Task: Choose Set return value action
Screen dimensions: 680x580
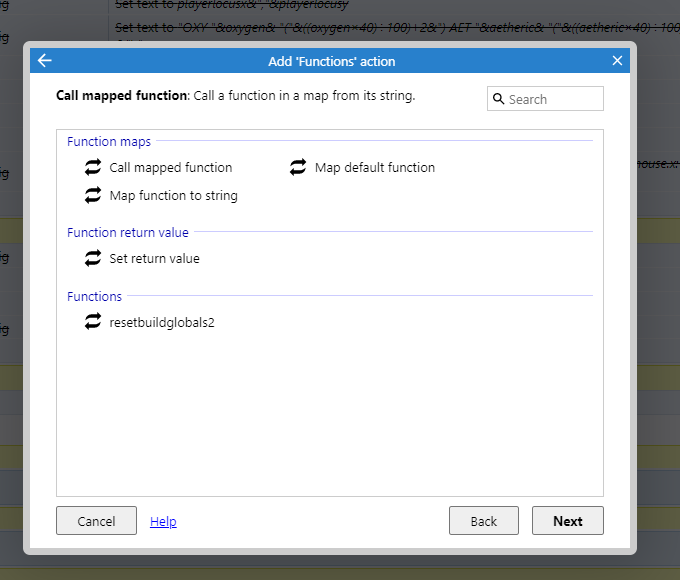Action: point(154,259)
